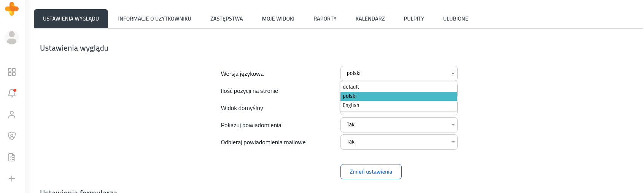
Task: Open the checklist document icon
Action: [x=12, y=157]
